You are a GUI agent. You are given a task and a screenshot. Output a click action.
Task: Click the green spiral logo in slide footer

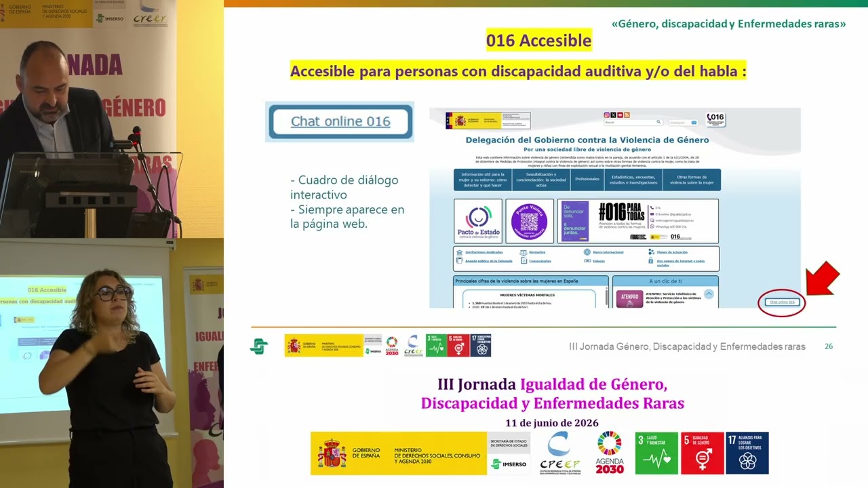point(258,346)
